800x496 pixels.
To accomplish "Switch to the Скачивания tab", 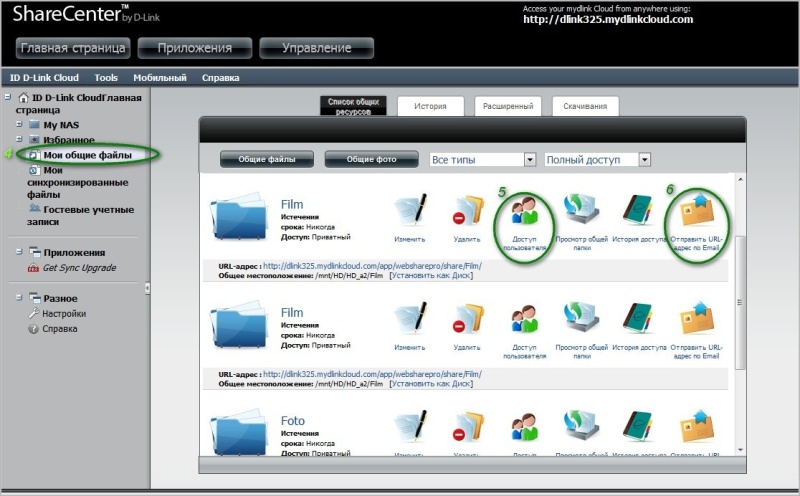I will point(585,106).
